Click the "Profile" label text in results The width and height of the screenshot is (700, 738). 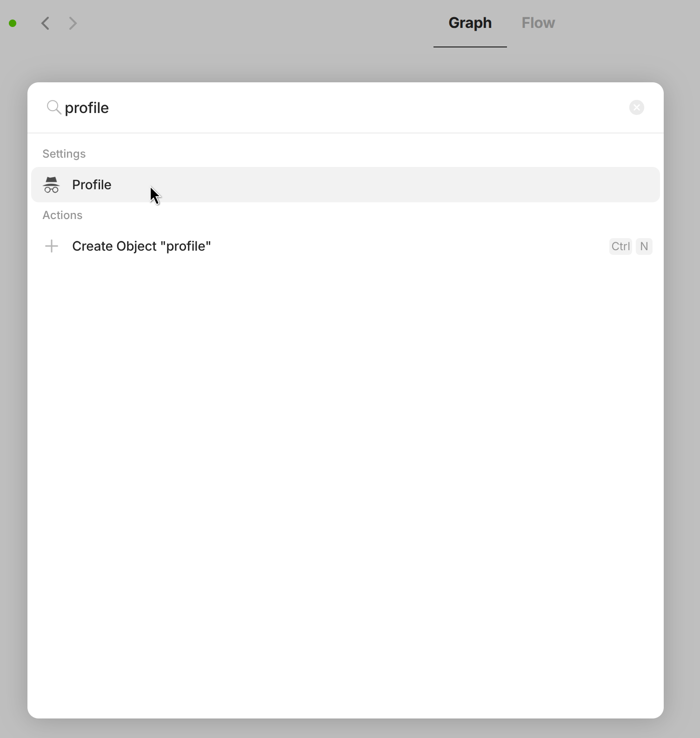pyautogui.click(x=92, y=185)
